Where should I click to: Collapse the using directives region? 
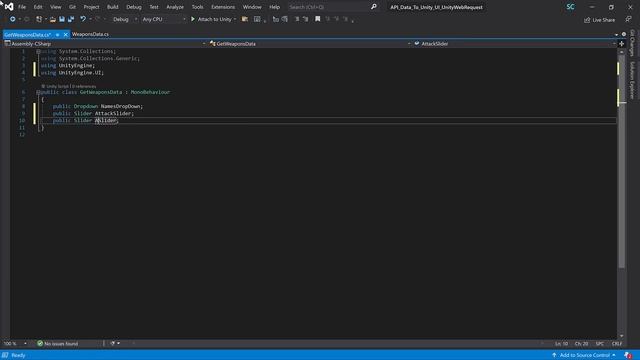[38, 51]
